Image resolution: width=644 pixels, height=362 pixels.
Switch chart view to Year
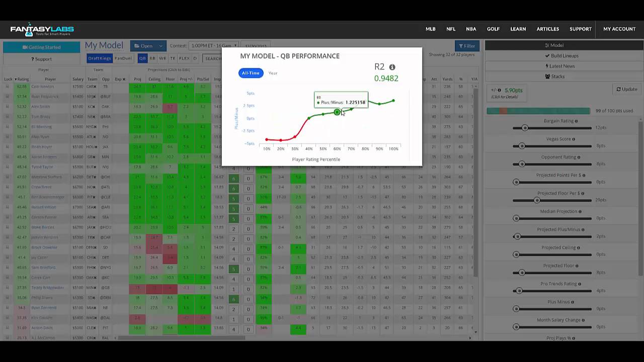point(273,73)
